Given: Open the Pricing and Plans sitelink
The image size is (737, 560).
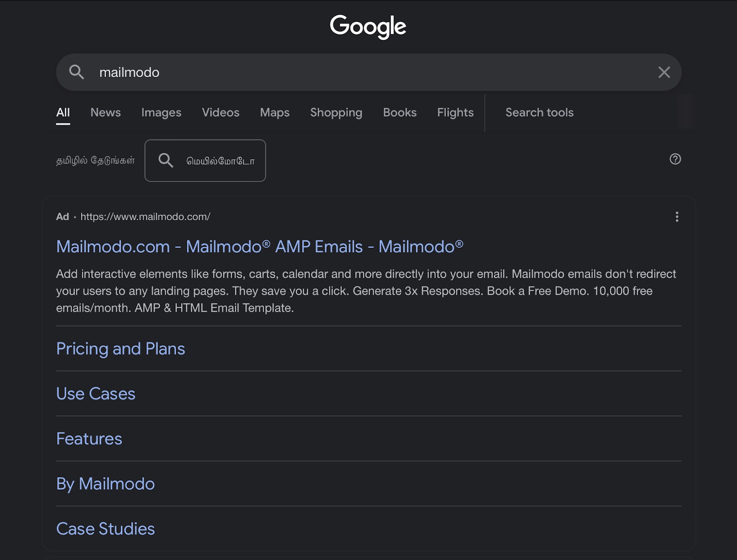Looking at the screenshot, I should coord(121,349).
